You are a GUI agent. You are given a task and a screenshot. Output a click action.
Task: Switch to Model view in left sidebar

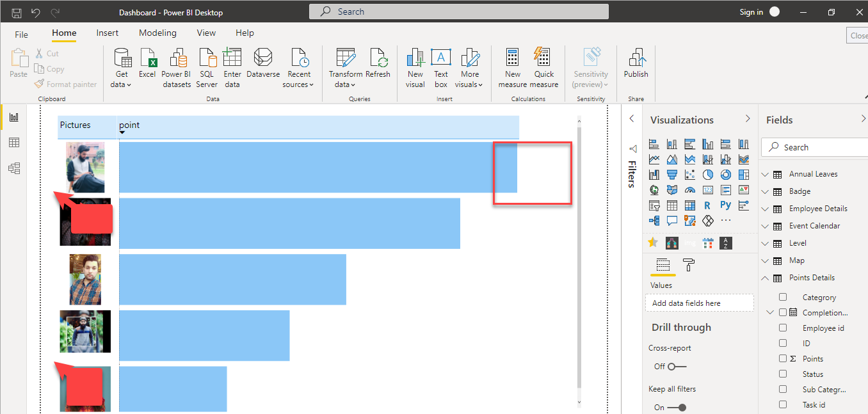click(14, 168)
